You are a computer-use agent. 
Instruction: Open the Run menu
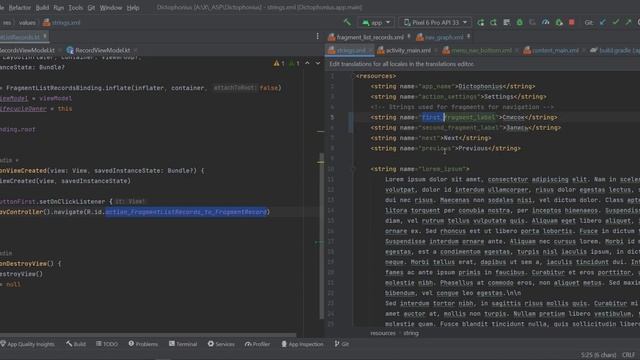58,8
